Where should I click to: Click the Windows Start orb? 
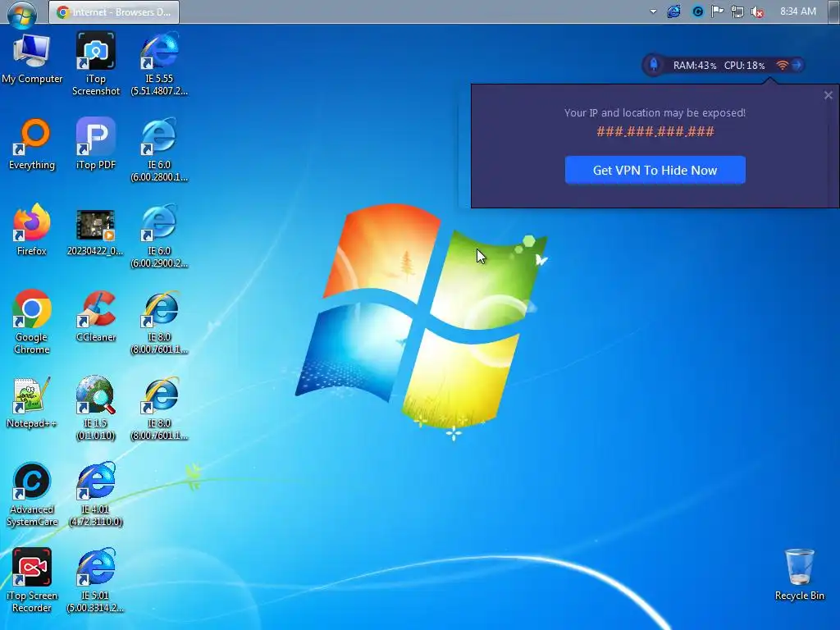(22, 13)
